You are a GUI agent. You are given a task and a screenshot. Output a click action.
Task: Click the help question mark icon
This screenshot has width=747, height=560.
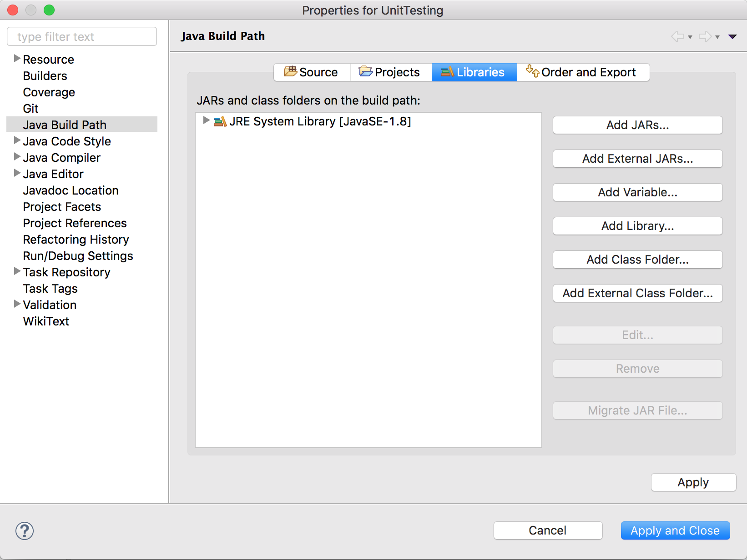24,530
